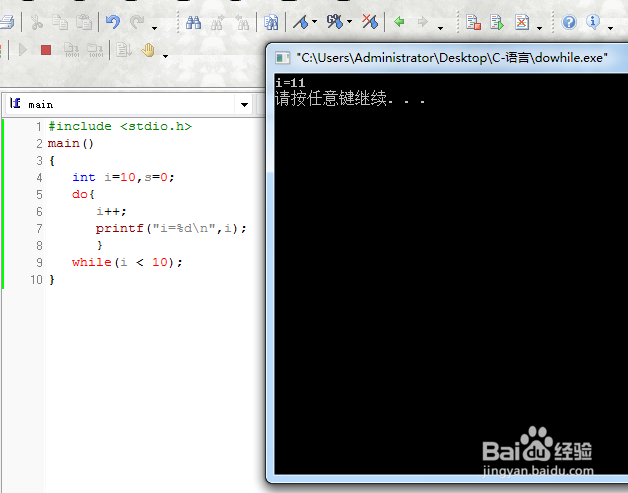Click the main function selector field
This screenshot has width=628, height=493.
pos(128,105)
